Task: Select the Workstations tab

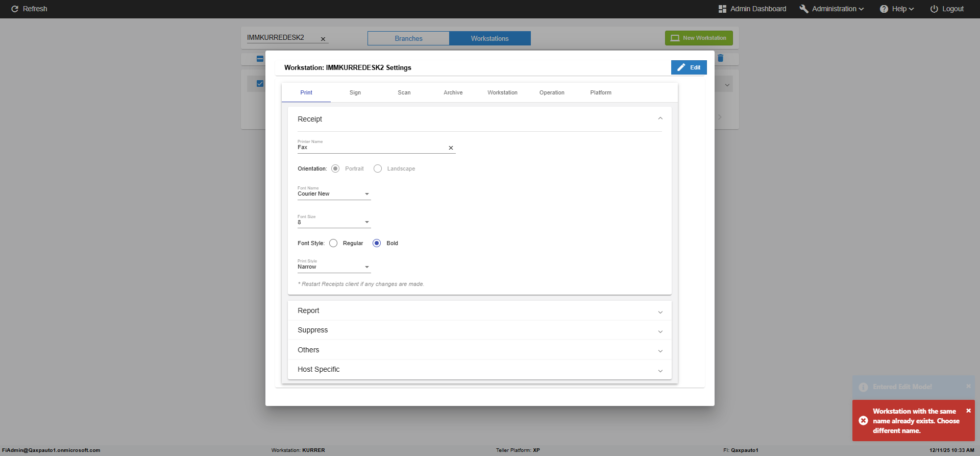Action: point(490,38)
